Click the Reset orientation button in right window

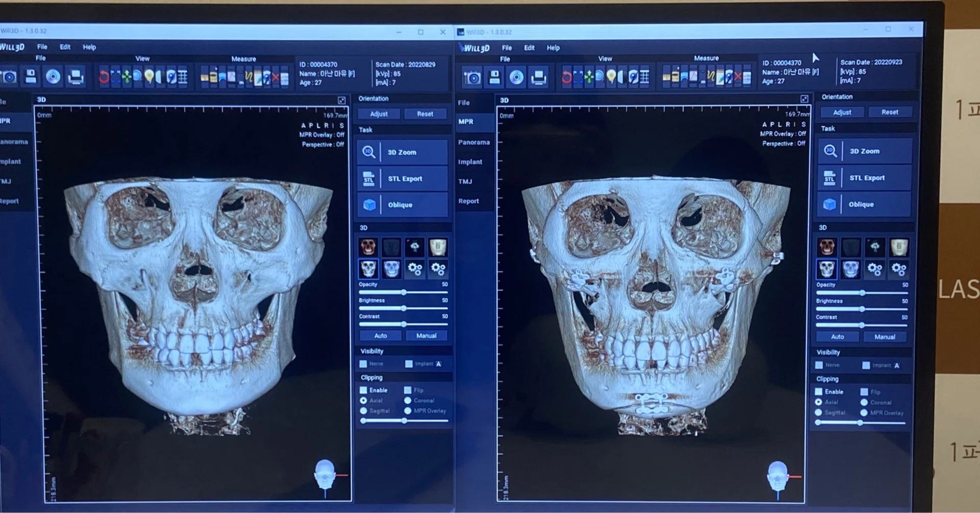[890, 112]
